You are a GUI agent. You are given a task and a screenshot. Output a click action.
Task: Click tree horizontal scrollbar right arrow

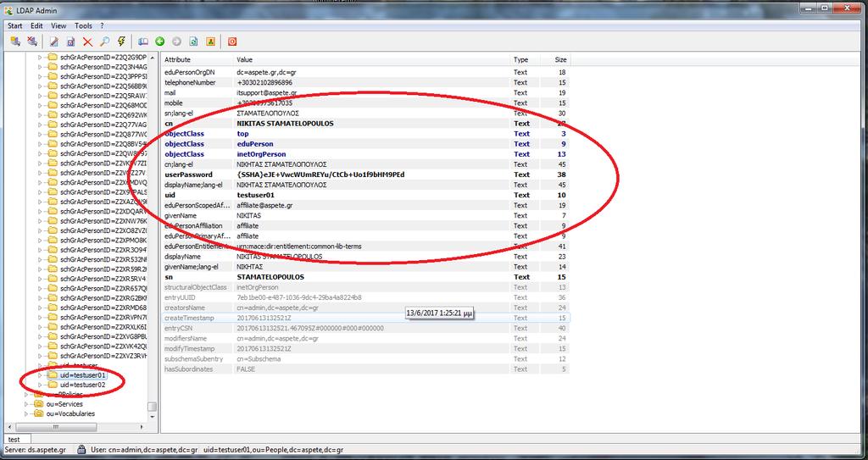pos(142,427)
